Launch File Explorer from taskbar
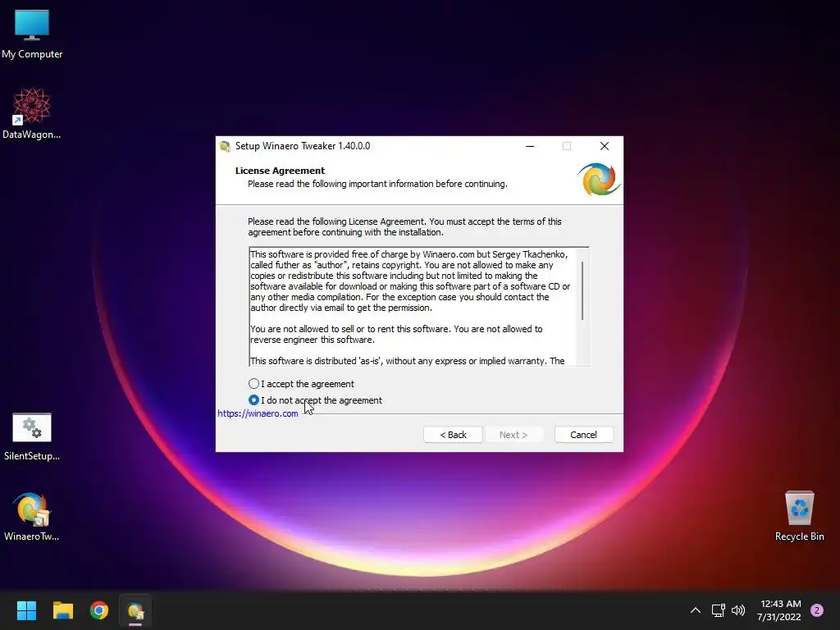 (62, 610)
